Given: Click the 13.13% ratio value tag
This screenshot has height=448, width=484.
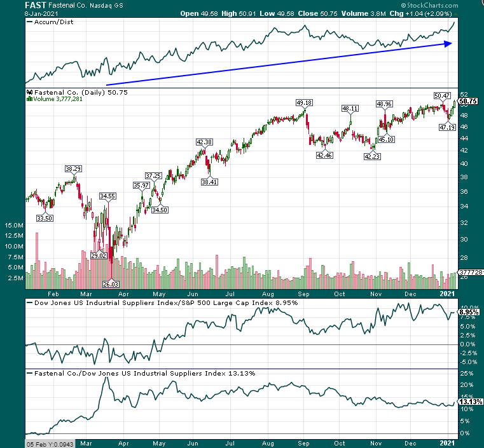Looking at the screenshot, I should coord(471,402).
